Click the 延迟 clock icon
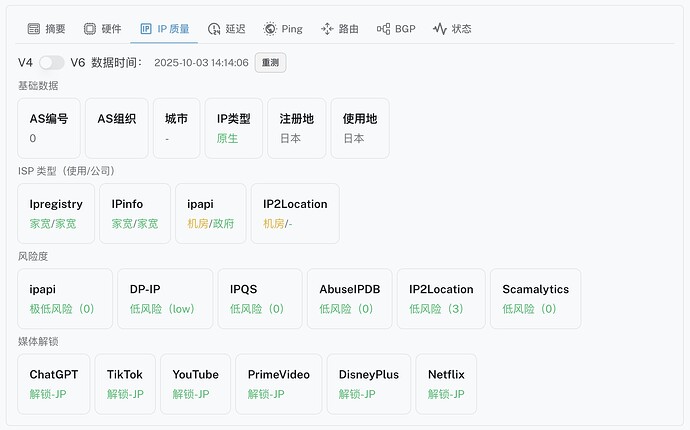 click(214, 29)
